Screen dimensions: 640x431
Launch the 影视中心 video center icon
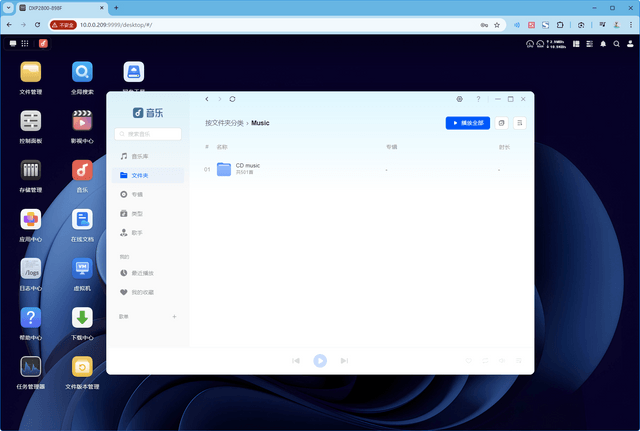click(x=82, y=121)
